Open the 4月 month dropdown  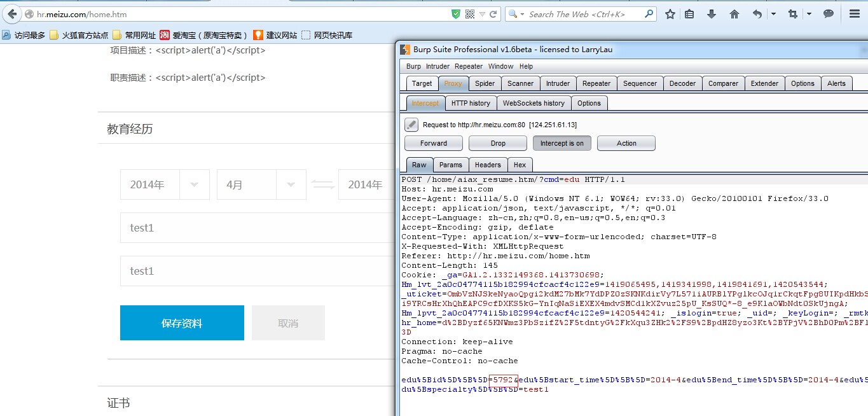(261, 184)
